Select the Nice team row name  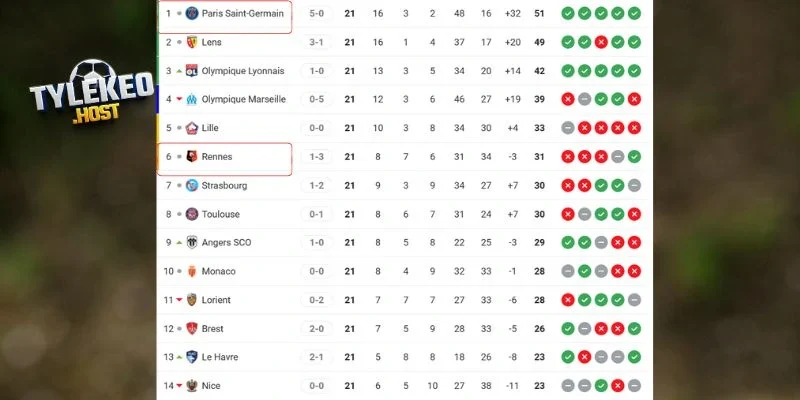[210, 386]
